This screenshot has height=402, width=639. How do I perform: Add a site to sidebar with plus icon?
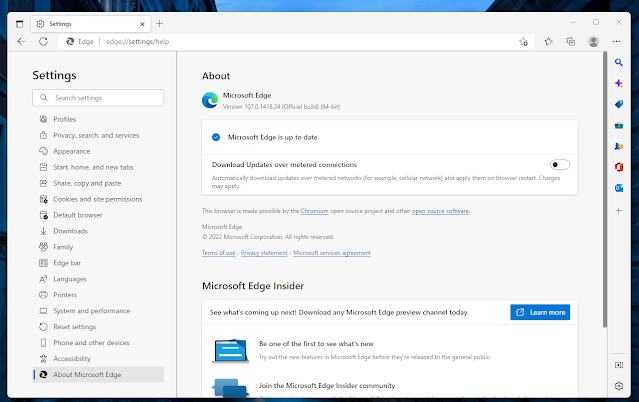point(619,210)
